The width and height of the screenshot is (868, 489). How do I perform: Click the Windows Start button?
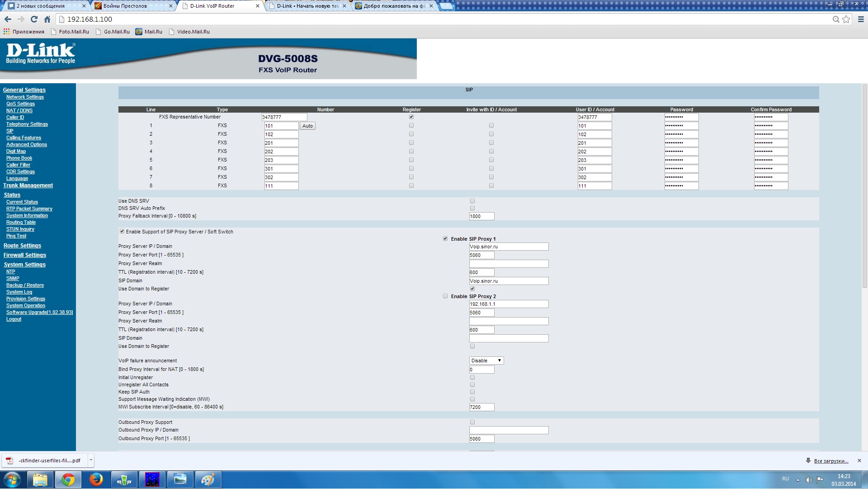point(12,480)
